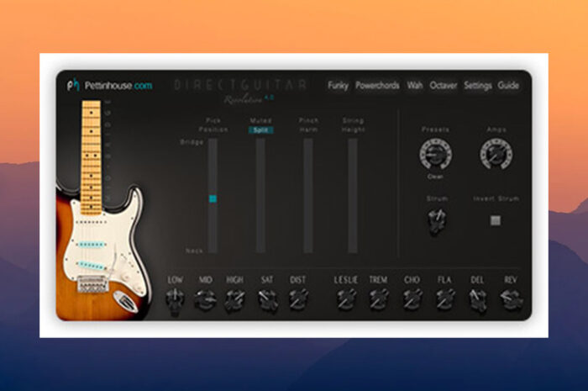Click the LESLIE effect knob
The width and height of the screenshot is (588, 391).
pos(346,299)
